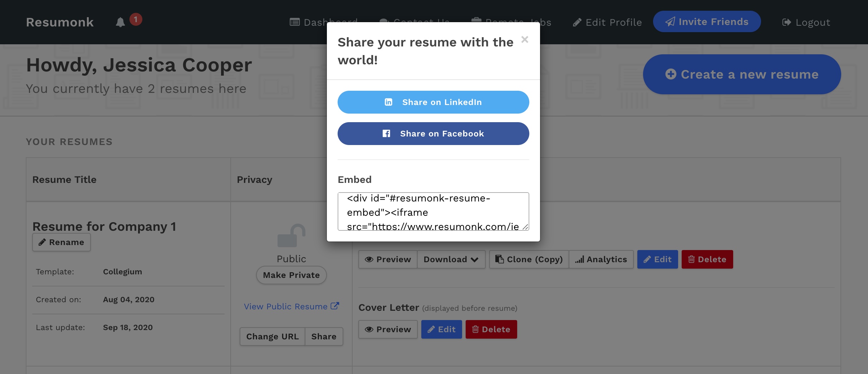Open Dashboard from navigation
This screenshot has width=868, height=374.
[324, 22]
